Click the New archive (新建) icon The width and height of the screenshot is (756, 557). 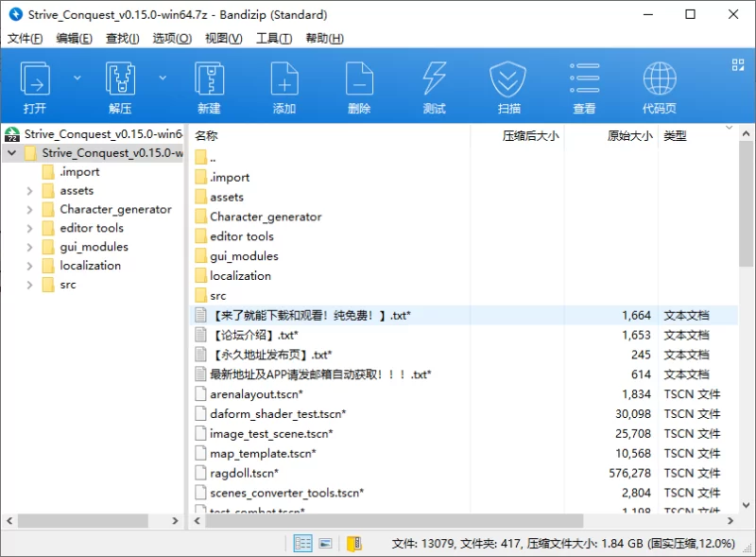pos(209,87)
